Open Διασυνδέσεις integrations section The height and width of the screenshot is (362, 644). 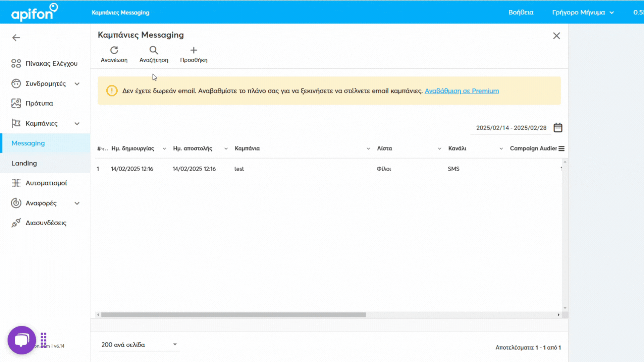point(46,223)
